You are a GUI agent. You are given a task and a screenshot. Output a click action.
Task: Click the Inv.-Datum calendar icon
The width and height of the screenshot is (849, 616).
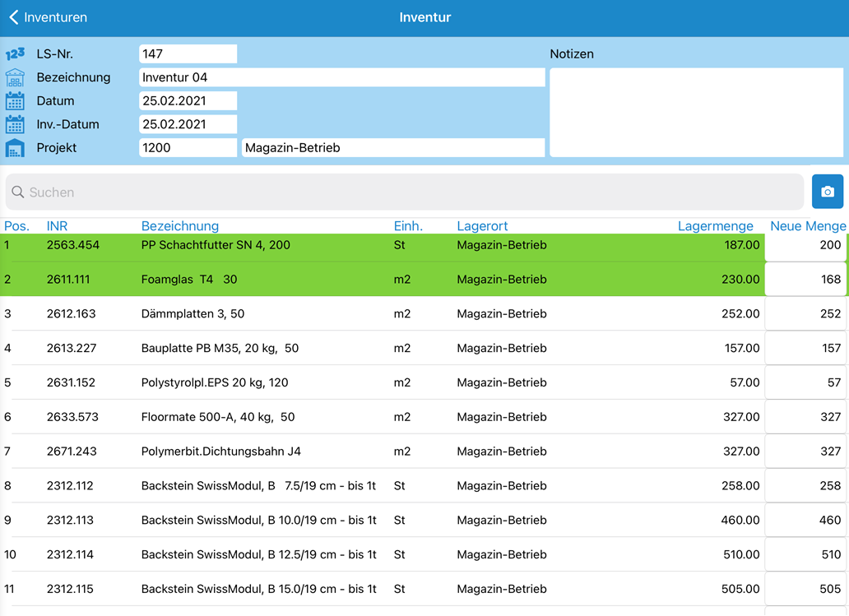[15, 124]
